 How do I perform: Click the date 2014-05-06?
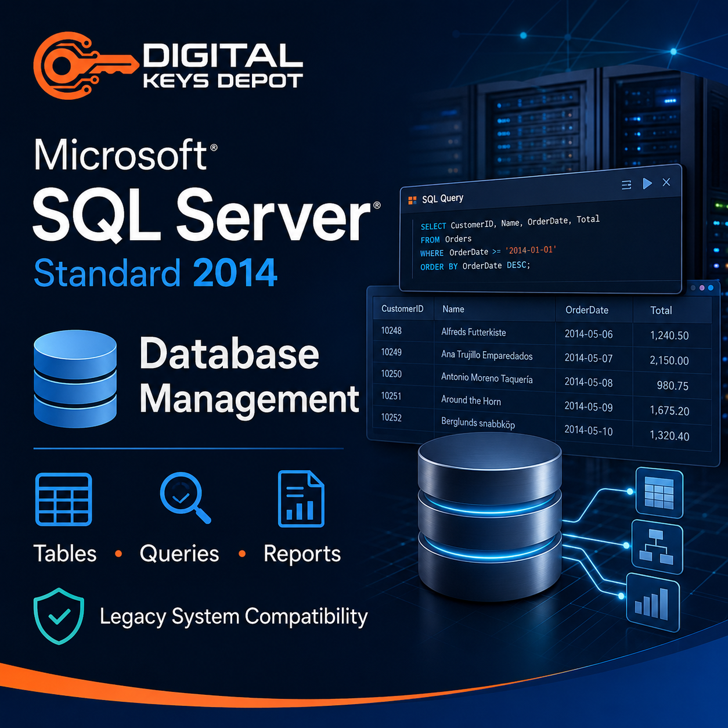589,334
